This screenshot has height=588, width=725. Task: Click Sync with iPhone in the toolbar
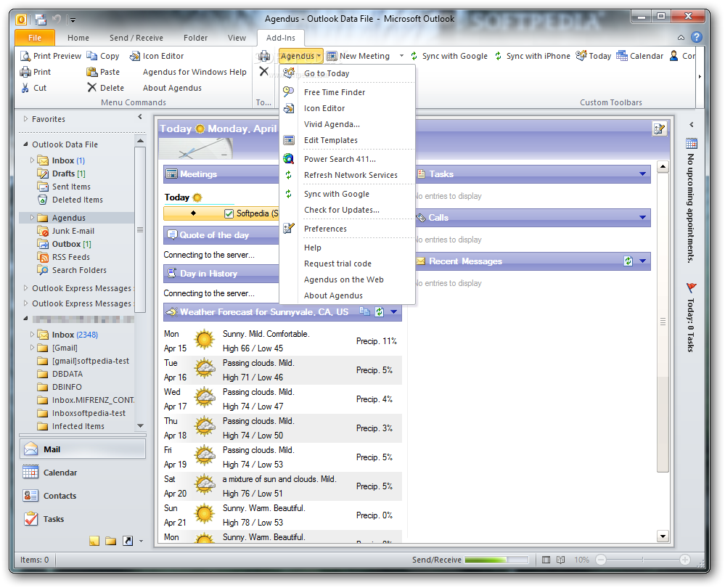point(533,56)
